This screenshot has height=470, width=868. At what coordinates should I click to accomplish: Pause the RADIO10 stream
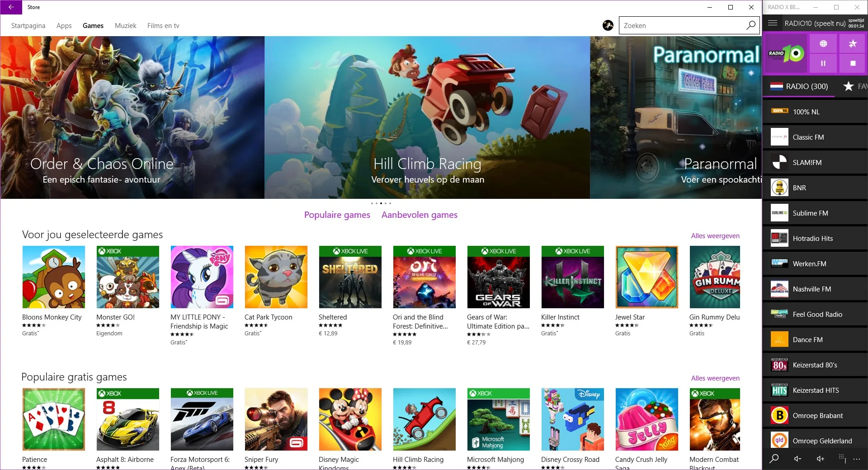click(823, 63)
